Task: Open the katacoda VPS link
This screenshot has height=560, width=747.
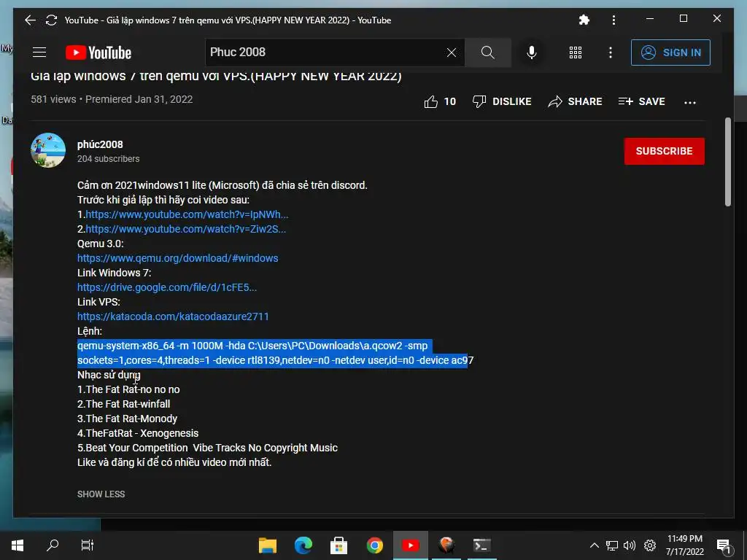Action: click(173, 316)
